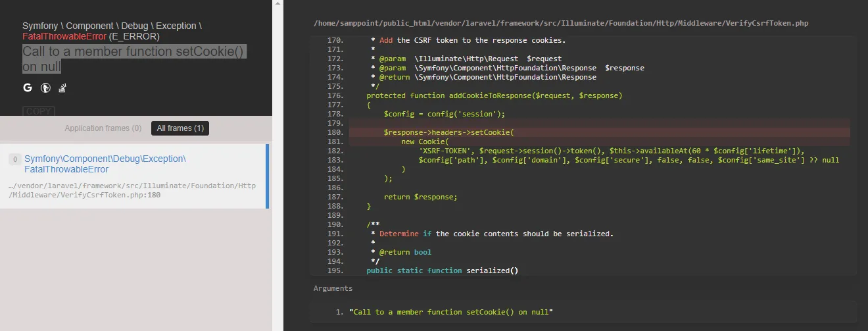The height and width of the screenshot is (331, 868).
Task: Click line 182 with 'XSRF-TOKEN' code
Action: pyautogui.click(x=612, y=151)
